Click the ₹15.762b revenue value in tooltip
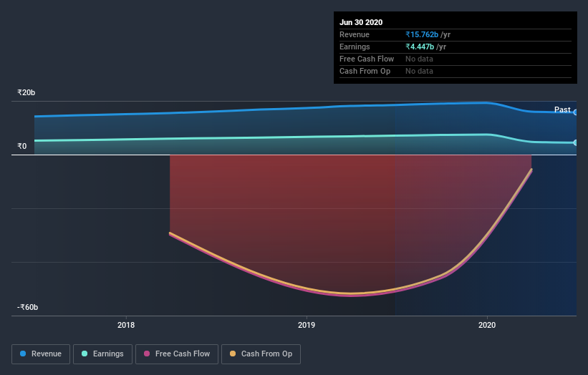This screenshot has height=375, width=588. click(422, 34)
